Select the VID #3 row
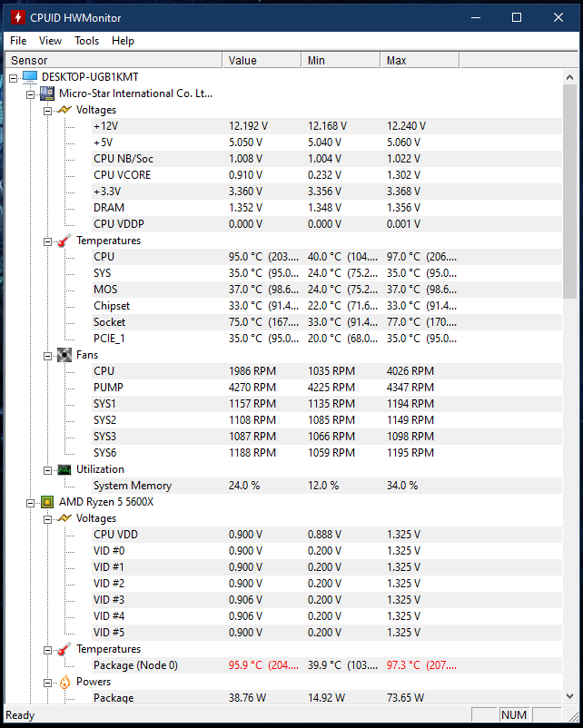 coord(327,600)
